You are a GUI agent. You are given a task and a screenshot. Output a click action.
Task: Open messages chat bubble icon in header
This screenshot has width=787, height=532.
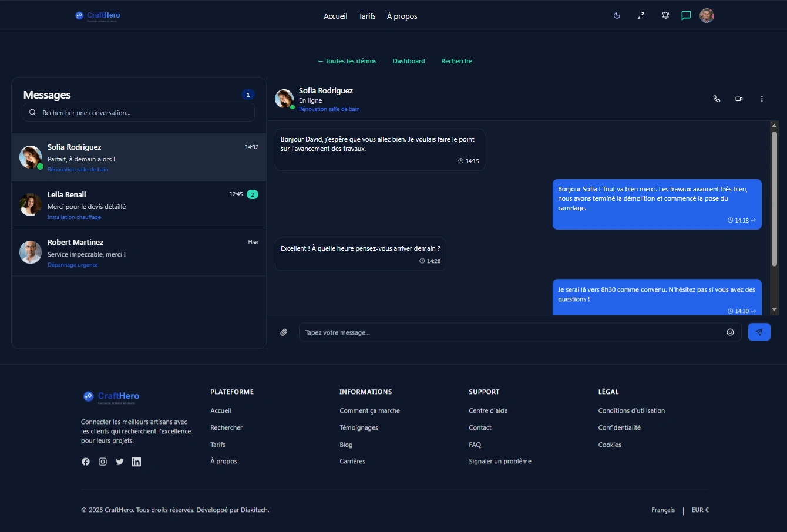click(x=686, y=16)
